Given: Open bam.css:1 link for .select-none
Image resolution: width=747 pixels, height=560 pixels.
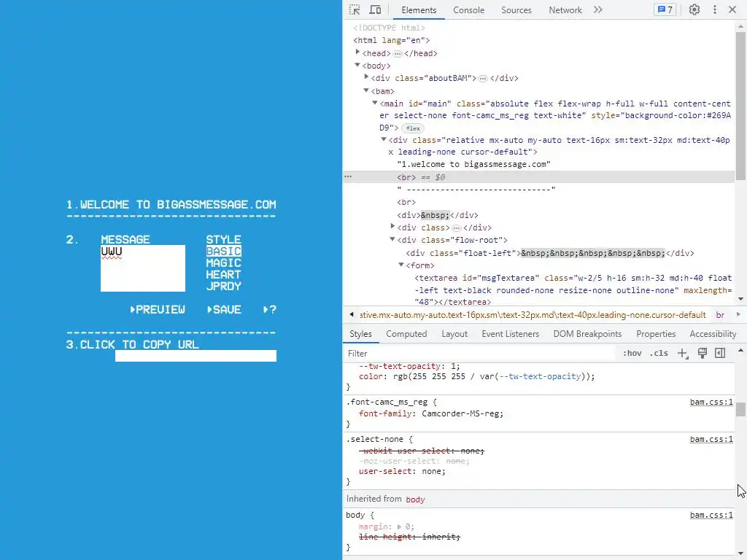Looking at the screenshot, I should pos(711,439).
